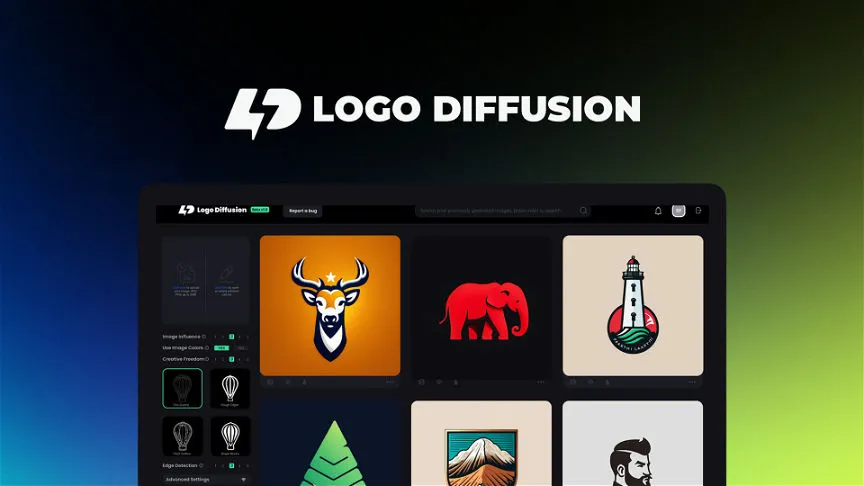Open the green tree logo

330,444
